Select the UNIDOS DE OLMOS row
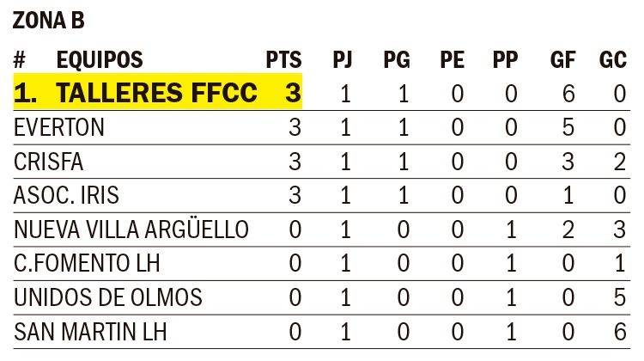 click(108, 297)
